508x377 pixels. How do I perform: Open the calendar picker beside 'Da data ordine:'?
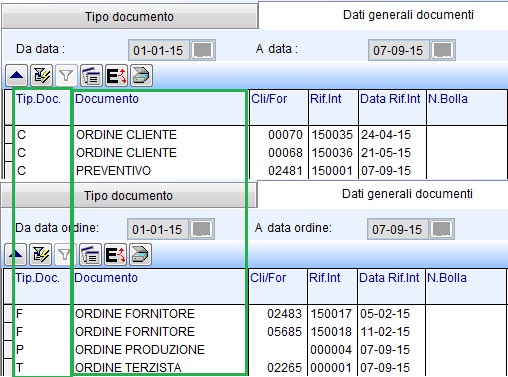[202, 229]
